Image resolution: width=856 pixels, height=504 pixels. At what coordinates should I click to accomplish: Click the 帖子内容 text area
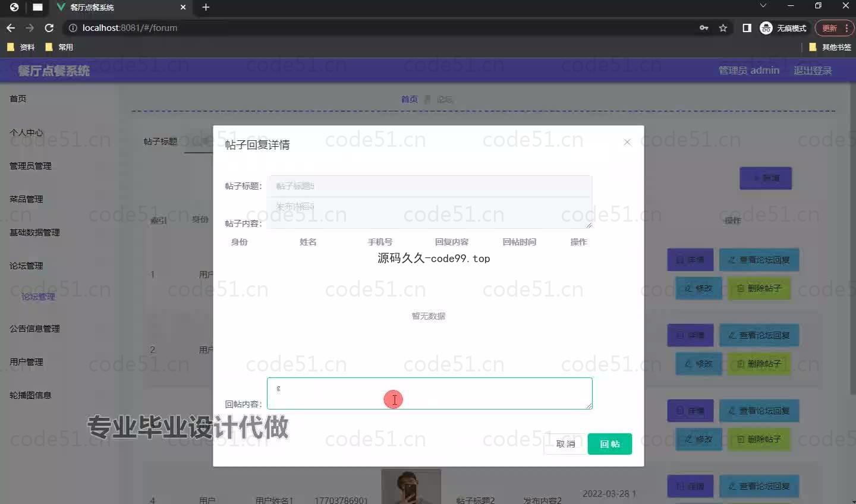(430, 213)
